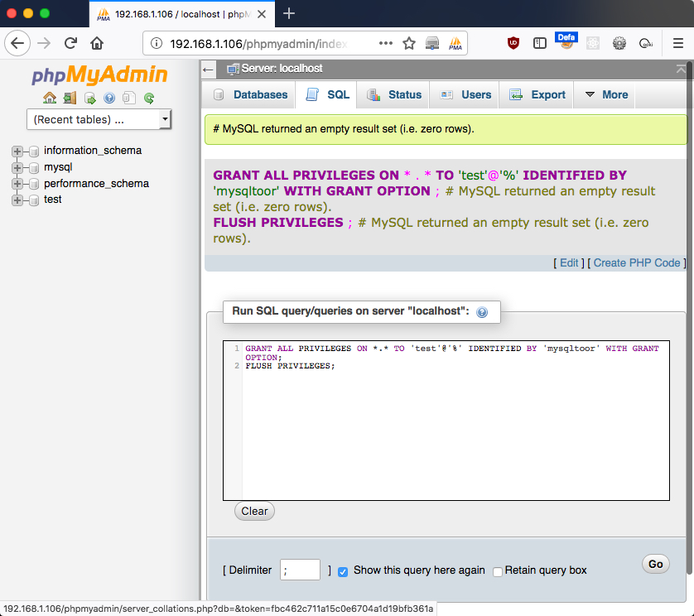
Task: Open the Recent tables dropdown
Action: coord(99,119)
